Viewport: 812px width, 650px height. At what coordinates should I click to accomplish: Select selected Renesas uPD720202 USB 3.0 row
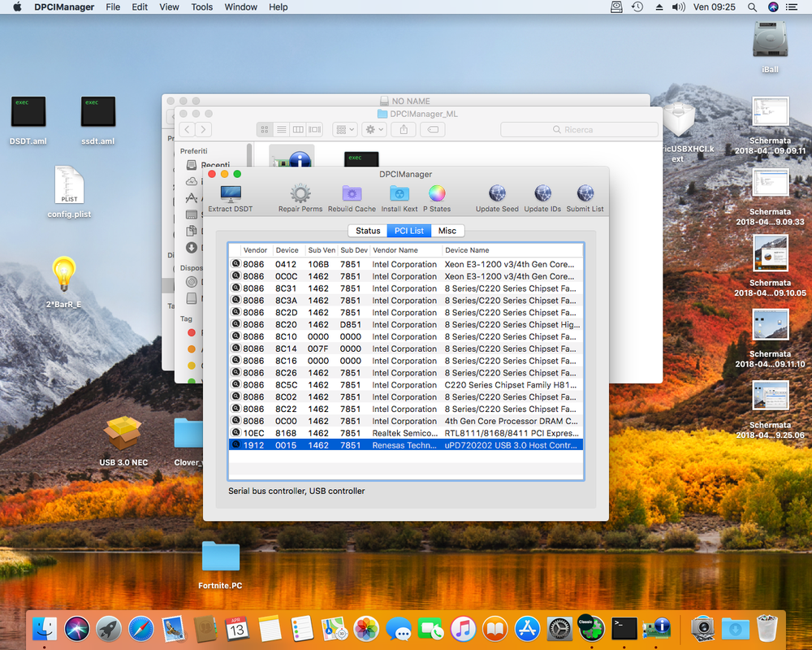tap(406, 444)
